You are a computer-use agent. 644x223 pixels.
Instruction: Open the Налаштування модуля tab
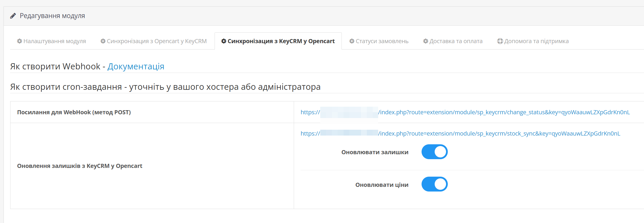click(52, 41)
